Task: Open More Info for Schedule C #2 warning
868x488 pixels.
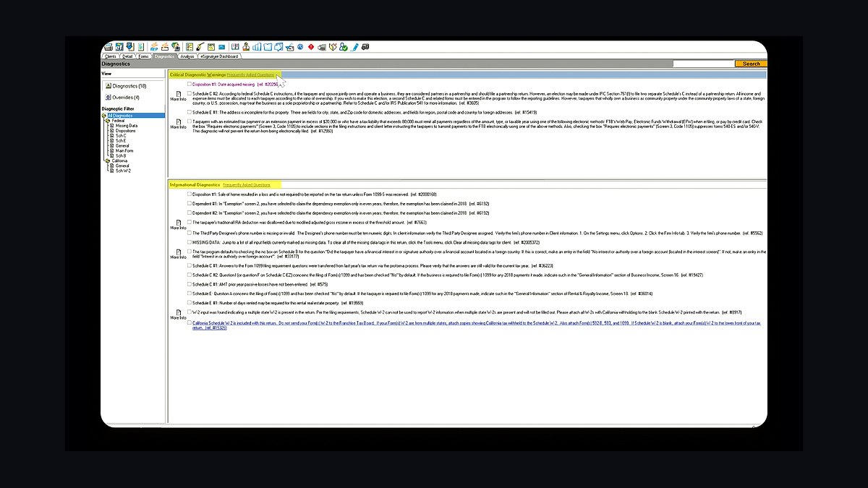Action: (x=178, y=96)
